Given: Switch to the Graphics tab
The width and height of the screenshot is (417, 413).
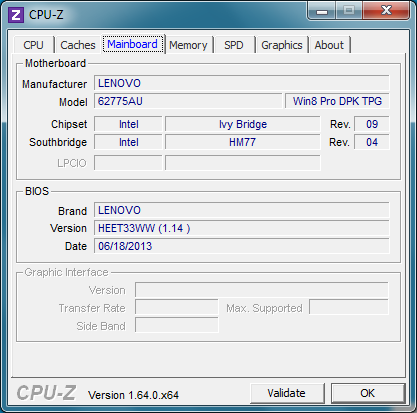Looking at the screenshot, I should pyautogui.click(x=282, y=45).
